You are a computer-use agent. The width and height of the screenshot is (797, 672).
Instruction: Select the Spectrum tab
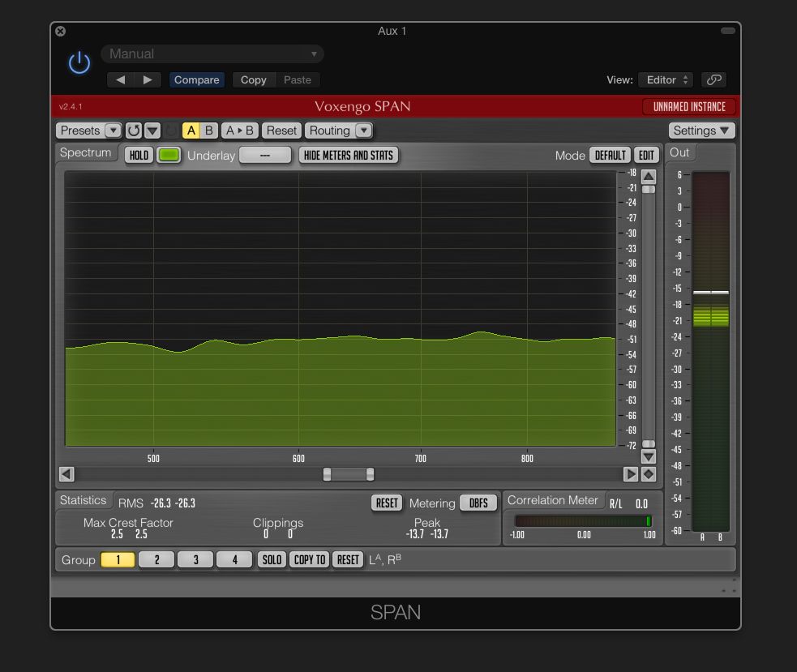[x=85, y=152]
